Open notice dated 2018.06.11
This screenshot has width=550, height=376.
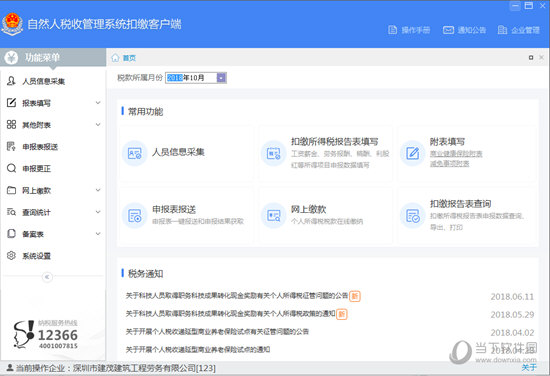pyautogui.click(x=237, y=296)
